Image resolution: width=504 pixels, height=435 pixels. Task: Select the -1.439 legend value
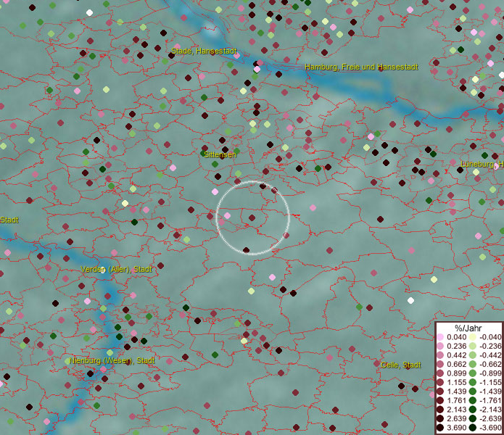coord(490,391)
